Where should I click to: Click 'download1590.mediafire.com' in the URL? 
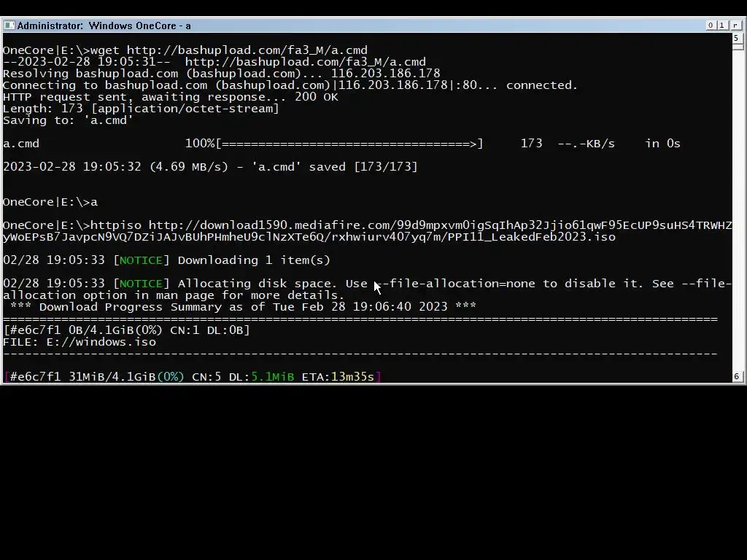click(294, 225)
